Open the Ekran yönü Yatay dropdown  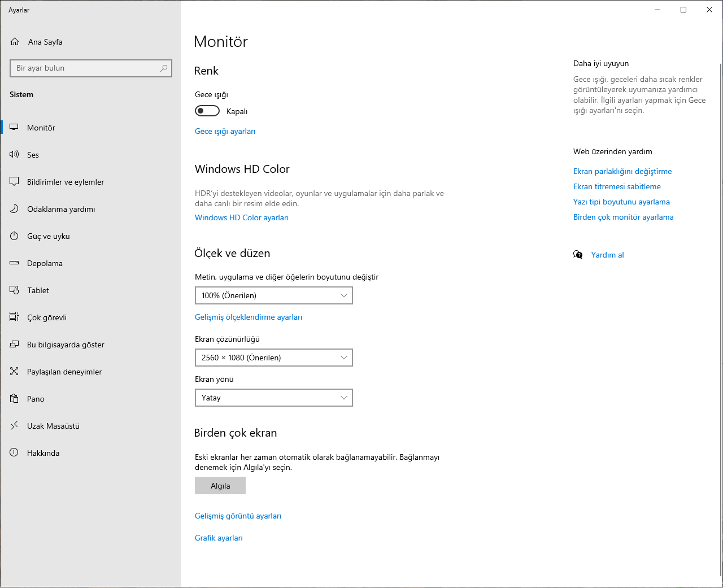coord(273,398)
